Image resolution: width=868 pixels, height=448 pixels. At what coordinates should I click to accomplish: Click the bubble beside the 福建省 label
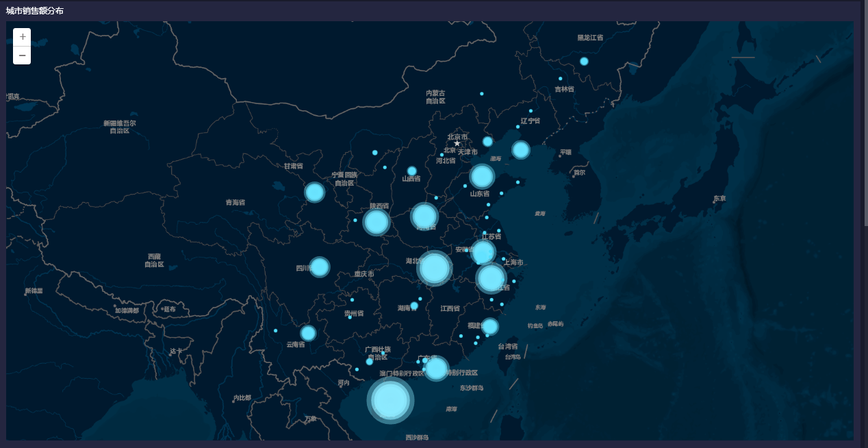(x=490, y=326)
